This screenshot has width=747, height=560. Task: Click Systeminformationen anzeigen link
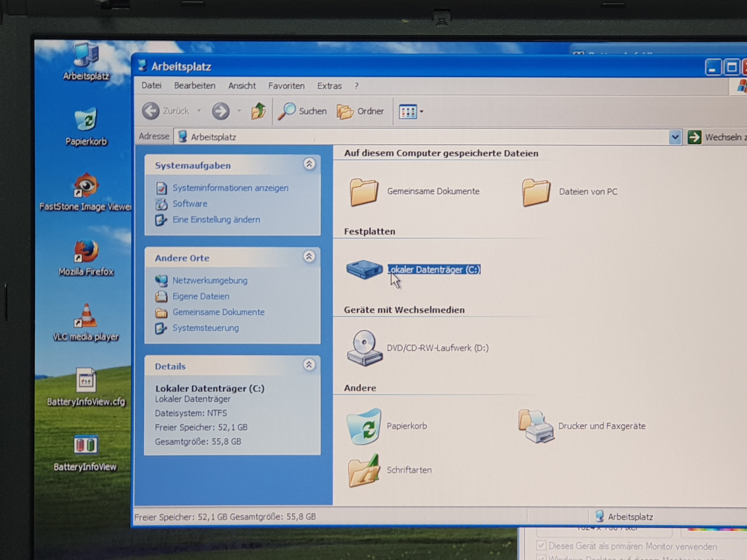point(230,188)
